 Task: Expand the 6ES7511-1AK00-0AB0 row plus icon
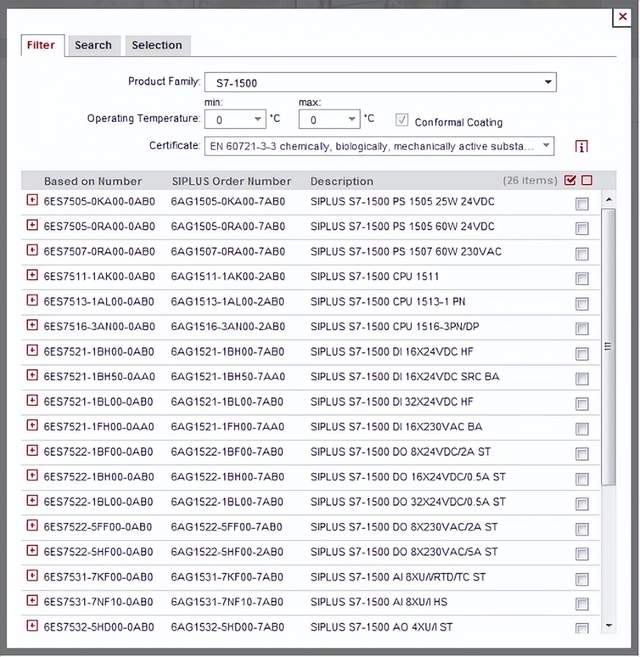(x=32, y=275)
